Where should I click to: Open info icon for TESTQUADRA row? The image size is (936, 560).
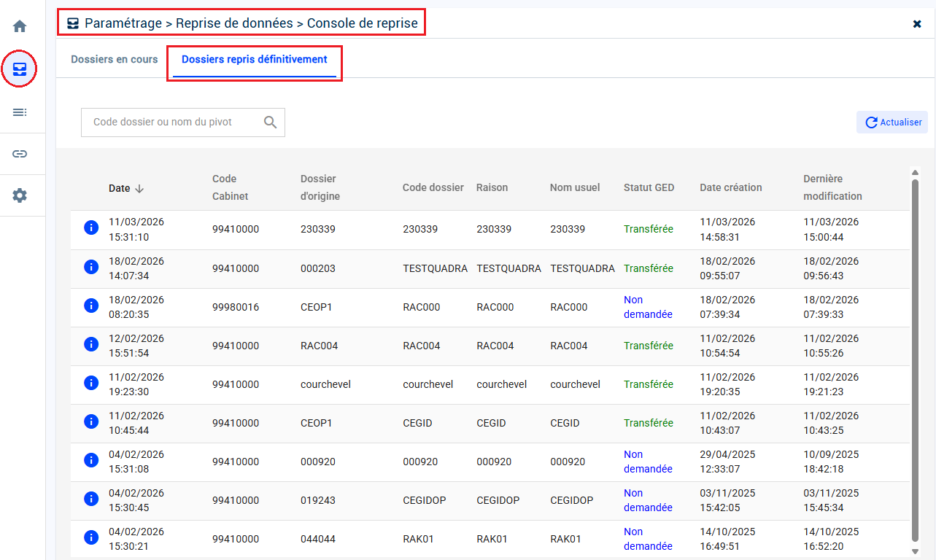pos(91,267)
